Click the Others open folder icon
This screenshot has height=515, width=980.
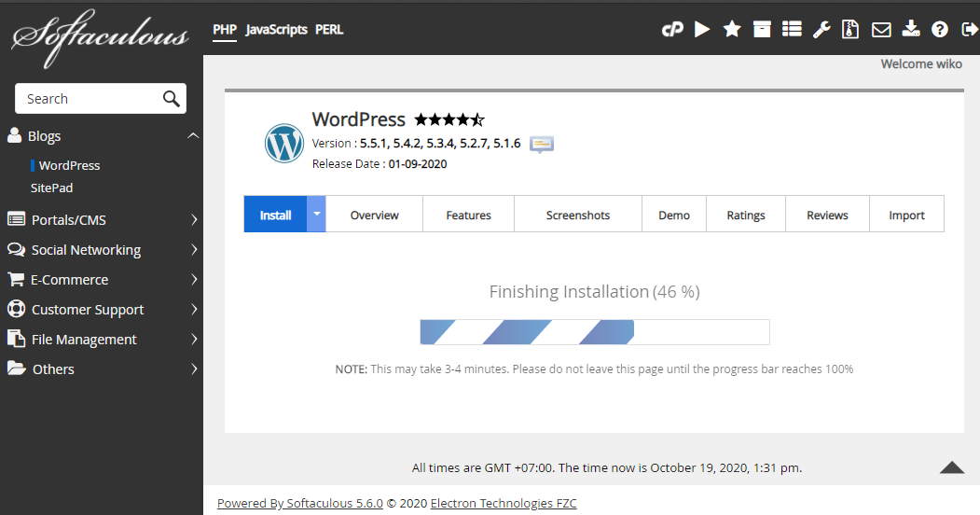point(16,369)
